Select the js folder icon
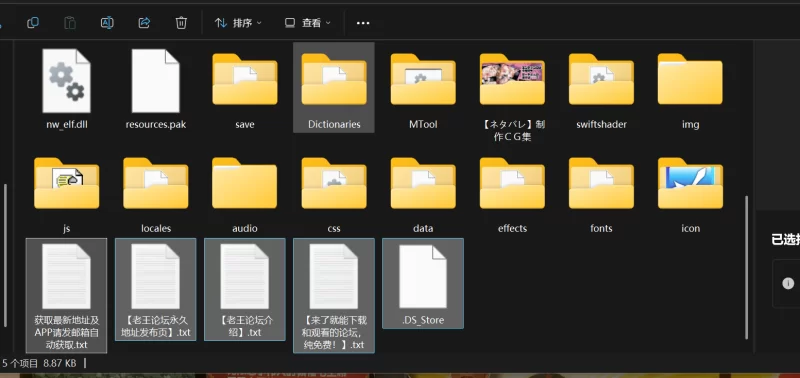This screenshot has height=378, width=800. tap(66, 184)
